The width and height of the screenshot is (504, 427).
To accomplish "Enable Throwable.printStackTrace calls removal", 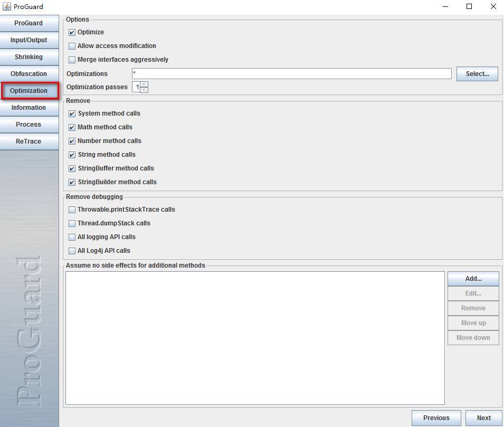I will pos(72,210).
